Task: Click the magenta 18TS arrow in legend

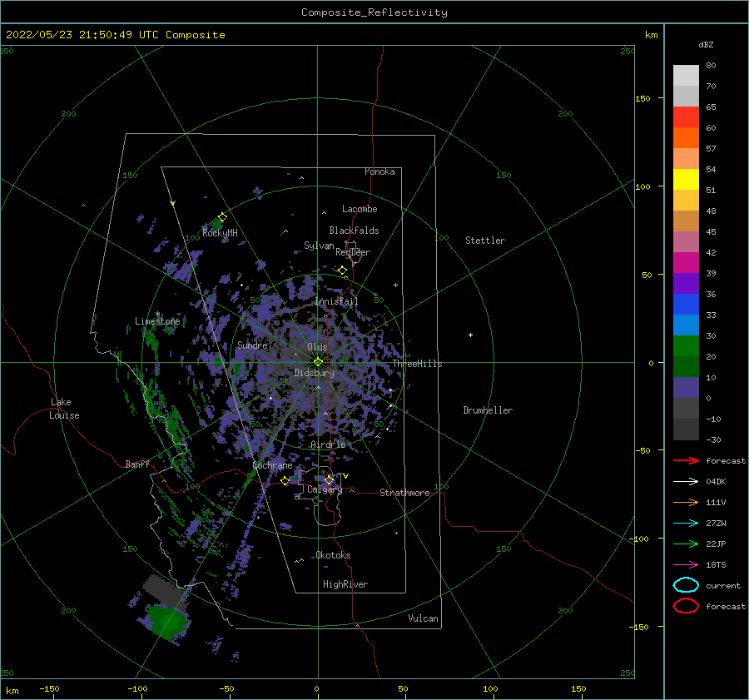Action: click(x=686, y=565)
